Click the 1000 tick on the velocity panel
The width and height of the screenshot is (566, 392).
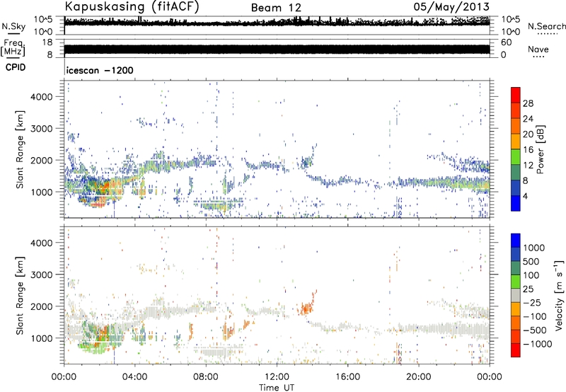point(42,338)
